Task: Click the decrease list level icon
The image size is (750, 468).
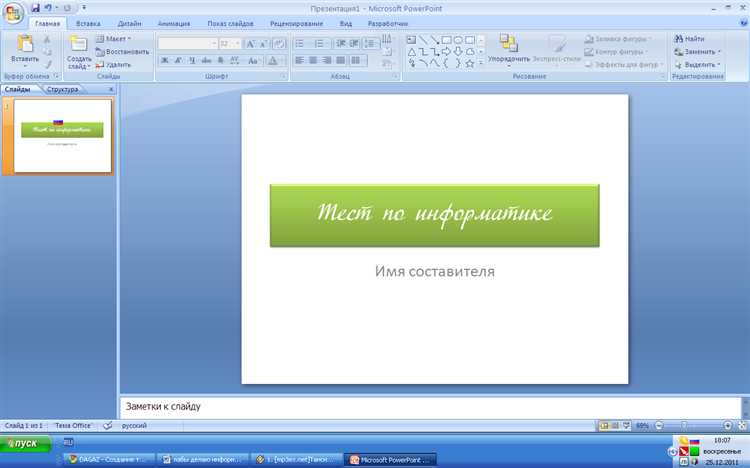Action: click(341, 44)
